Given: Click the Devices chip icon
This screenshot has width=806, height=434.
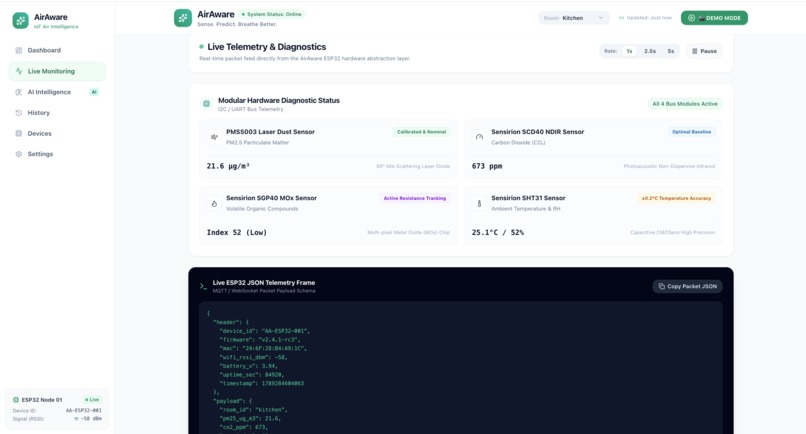Looking at the screenshot, I should tap(19, 133).
